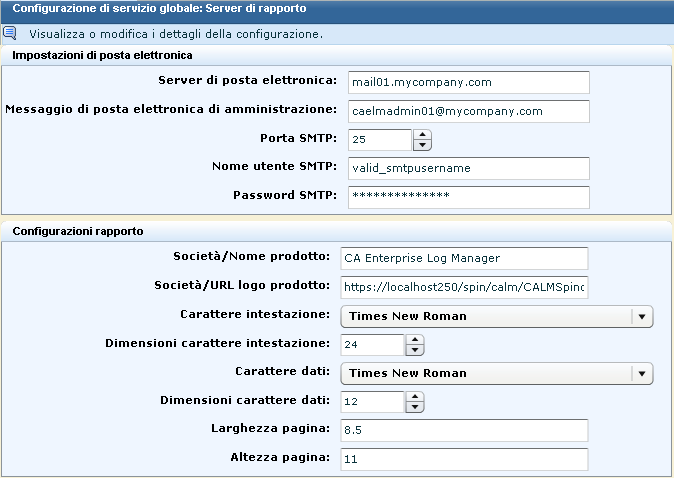Click the Larghezza pagina field
The height and width of the screenshot is (478, 674).
click(464, 430)
